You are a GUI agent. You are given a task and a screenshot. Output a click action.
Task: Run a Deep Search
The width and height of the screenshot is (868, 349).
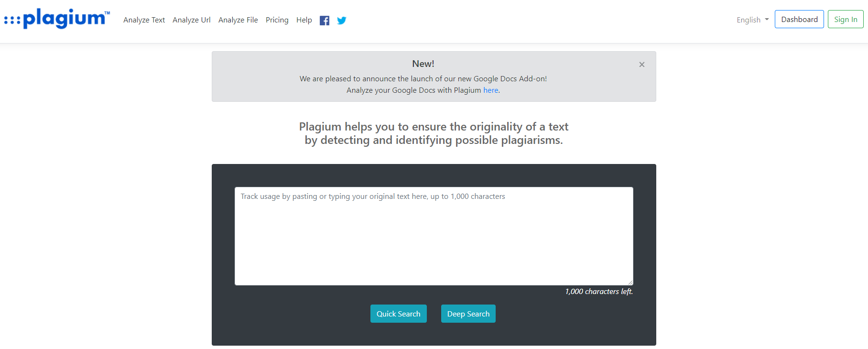click(x=468, y=314)
